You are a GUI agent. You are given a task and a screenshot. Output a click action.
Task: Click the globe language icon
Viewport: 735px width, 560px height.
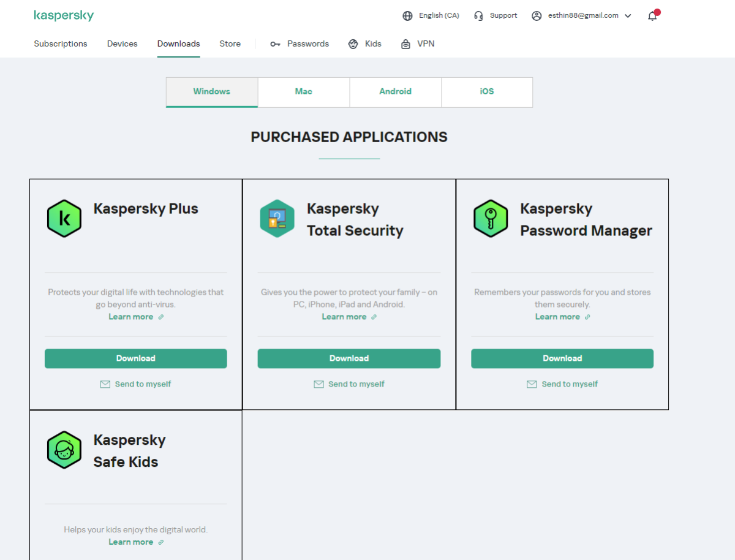407,16
